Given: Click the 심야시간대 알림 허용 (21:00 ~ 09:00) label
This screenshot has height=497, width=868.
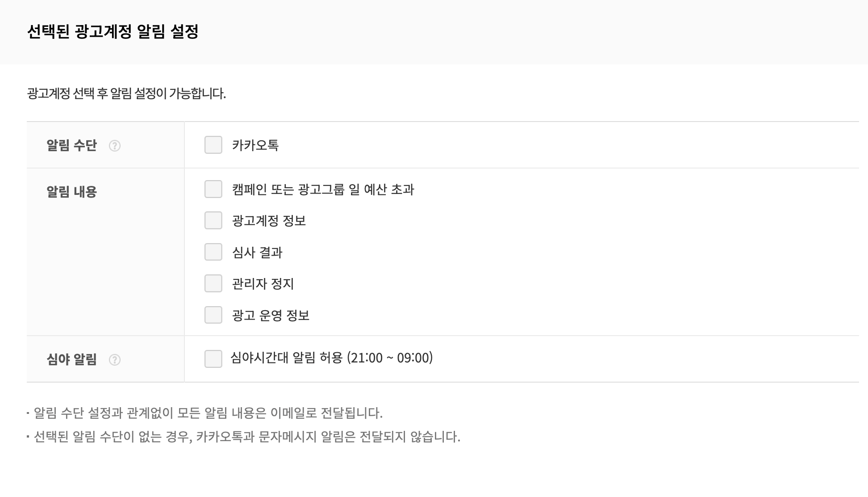Looking at the screenshot, I should click(331, 358).
